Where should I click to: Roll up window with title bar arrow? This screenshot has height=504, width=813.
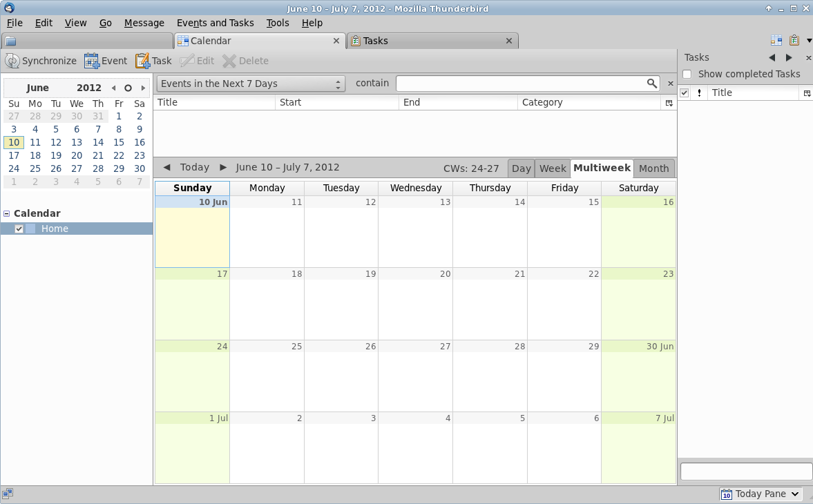[768, 8]
